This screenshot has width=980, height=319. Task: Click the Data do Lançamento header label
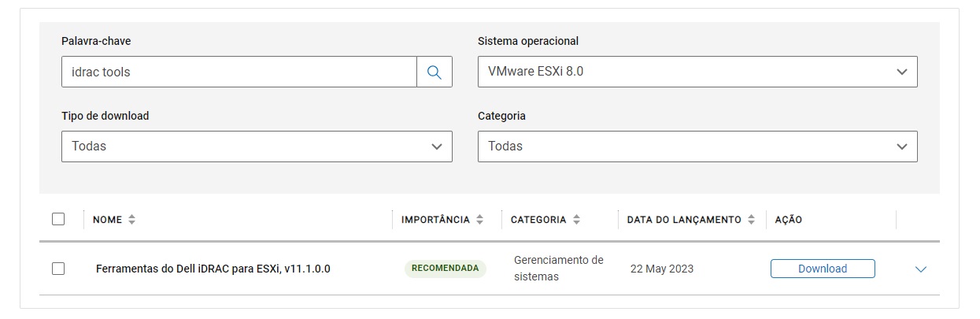pyautogui.click(x=683, y=220)
